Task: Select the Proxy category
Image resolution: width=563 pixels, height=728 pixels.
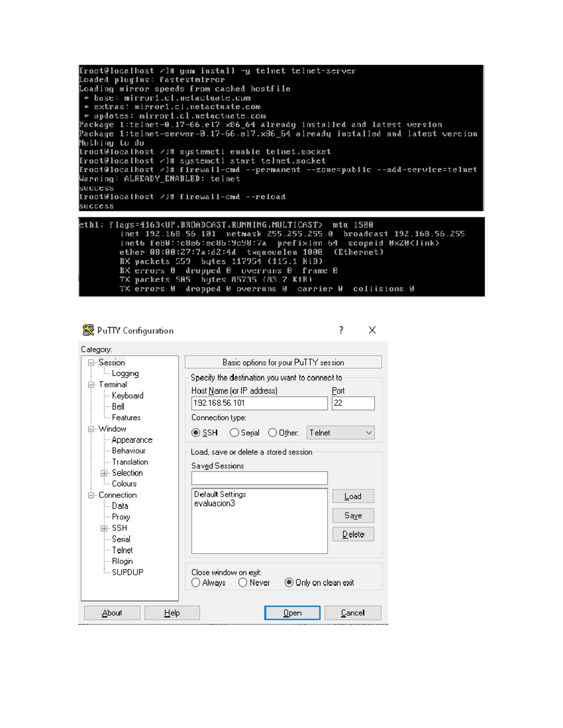Action: [x=121, y=517]
